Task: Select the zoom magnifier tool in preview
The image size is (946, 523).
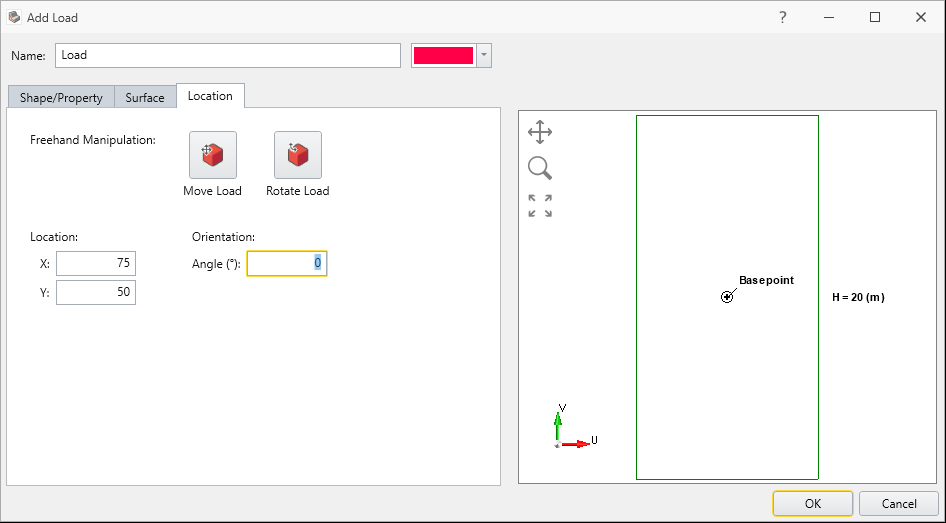Action: point(540,168)
